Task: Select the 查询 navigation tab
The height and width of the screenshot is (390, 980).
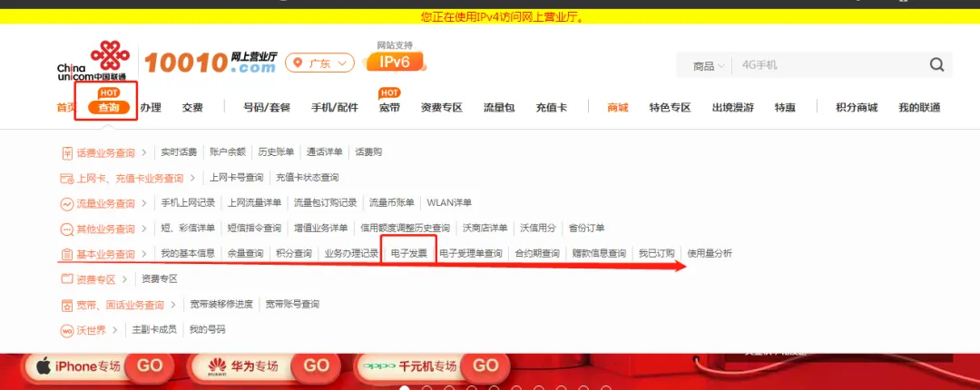Action: [x=109, y=108]
